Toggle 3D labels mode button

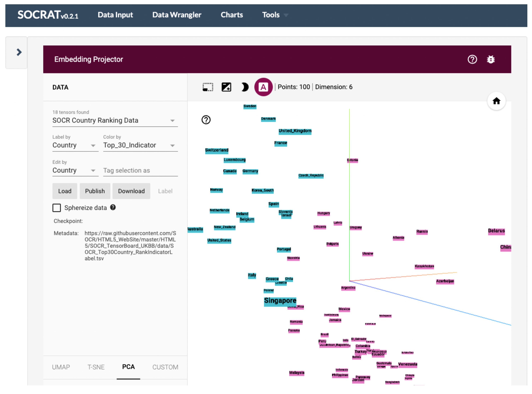pyautogui.click(x=263, y=87)
